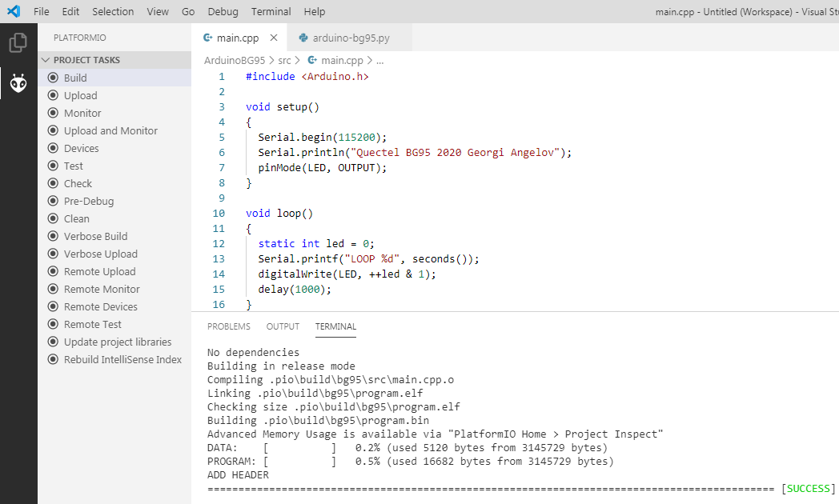Select the TERMINAL panel tab

(335, 326)
